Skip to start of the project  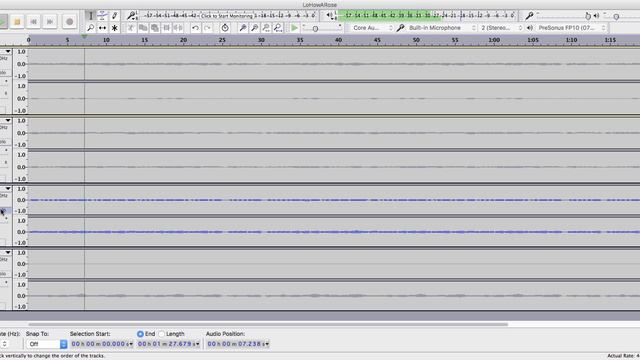[x=34, y=22]
